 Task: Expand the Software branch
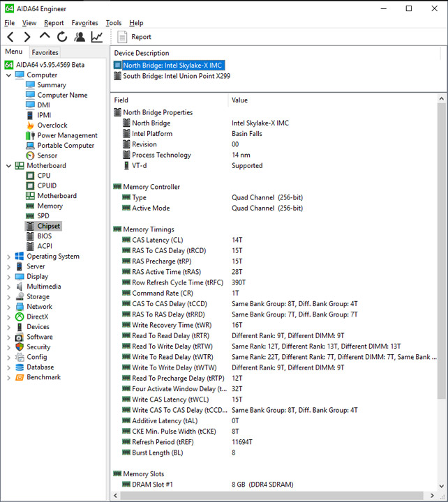pos(8,337)
